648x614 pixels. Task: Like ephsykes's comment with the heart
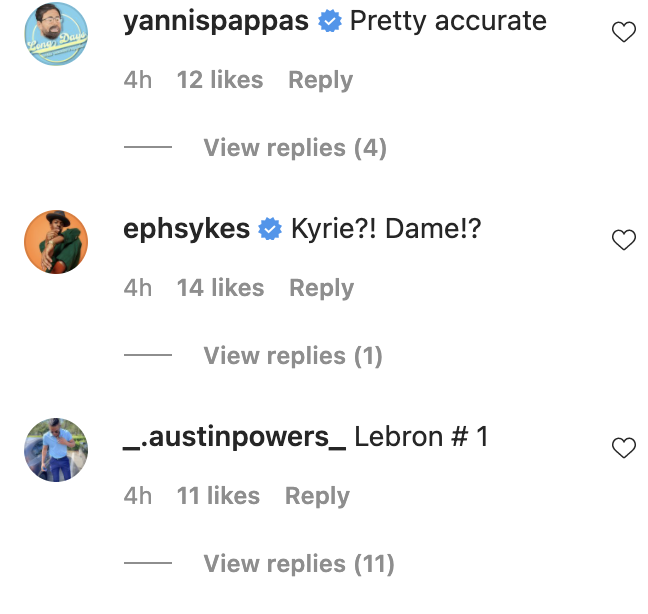click(623, 240)
